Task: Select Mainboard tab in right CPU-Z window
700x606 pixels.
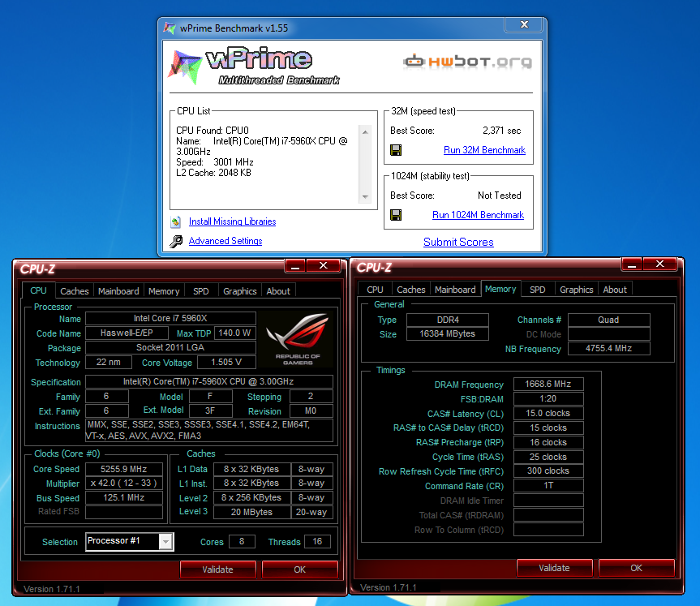Action: click(455, 290)
